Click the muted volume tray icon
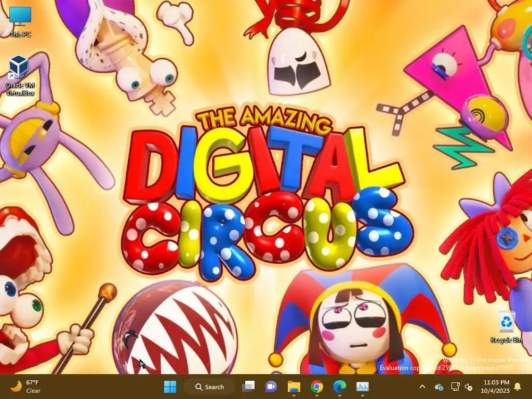Viewport: 532px width, 399px height. point(469,387)
